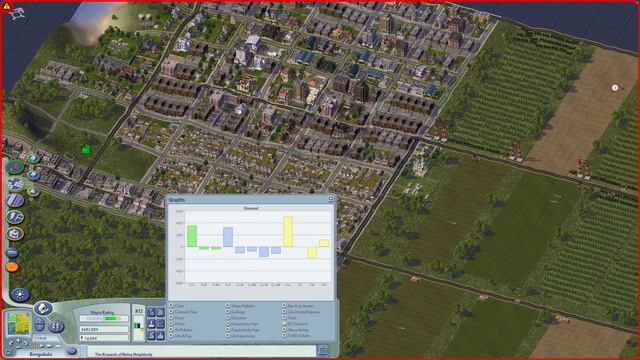Choose the green-ringed submenu tool button
Screen dimensions: 640x360
[x=33, y=158]
